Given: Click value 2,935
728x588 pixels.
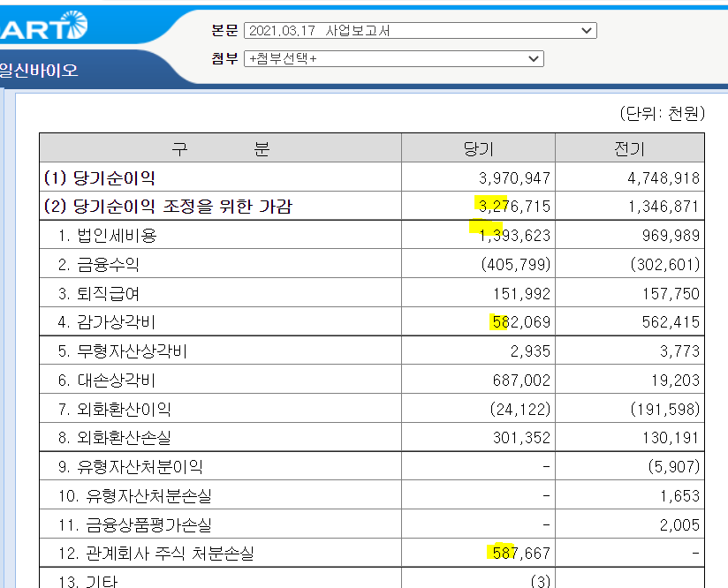Looking at the screenshot, I should tap(531, 351).
